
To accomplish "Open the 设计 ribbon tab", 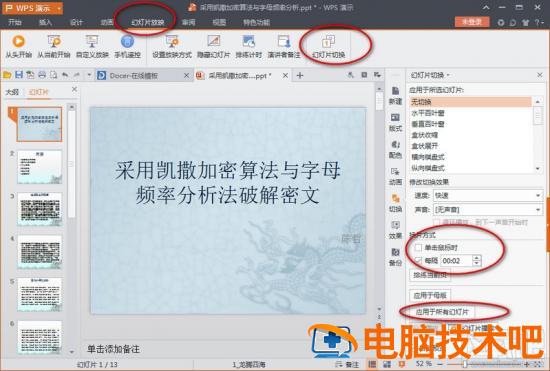I will (x=76, y=22).
